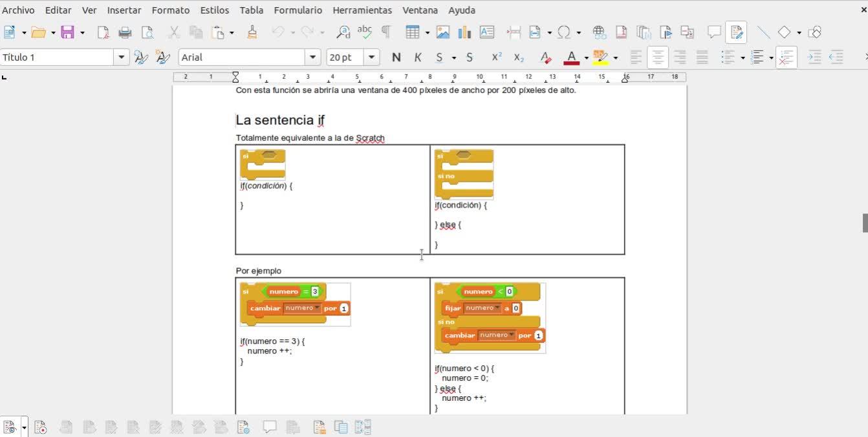This screenshot has height=437, width=868.
Task: Apply yellow highlighting color
Action: coord(601,58)
